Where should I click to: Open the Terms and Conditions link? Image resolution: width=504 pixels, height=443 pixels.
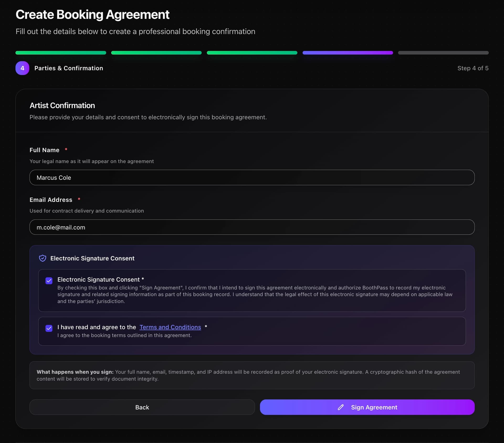tap(170, 327)
